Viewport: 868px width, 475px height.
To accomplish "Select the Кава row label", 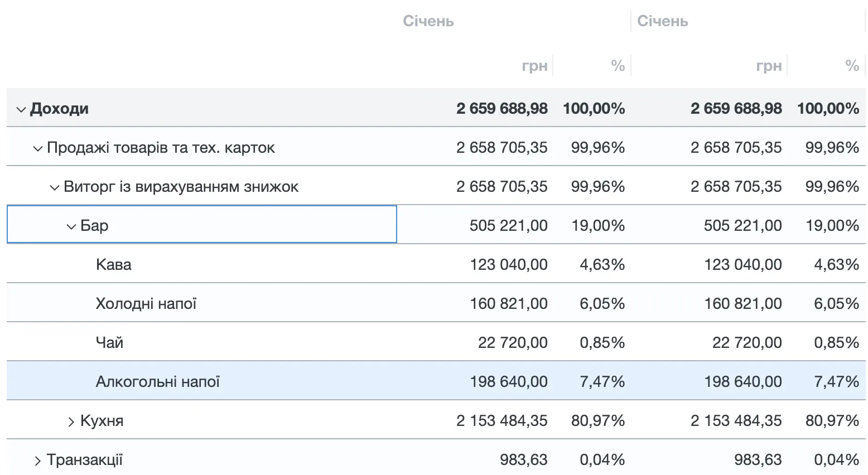I will click(x=114, y=264).
